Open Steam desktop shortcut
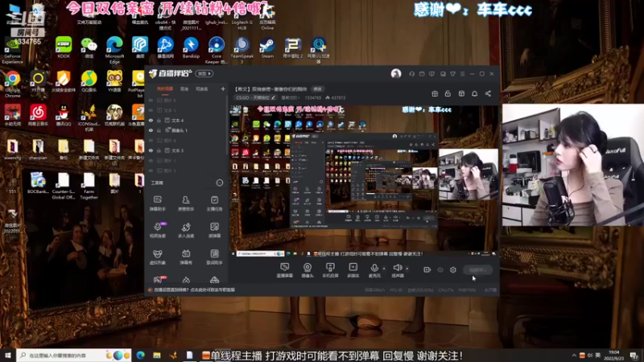The height and width of the screenshot is (362, 644). (x=267, y=47)
